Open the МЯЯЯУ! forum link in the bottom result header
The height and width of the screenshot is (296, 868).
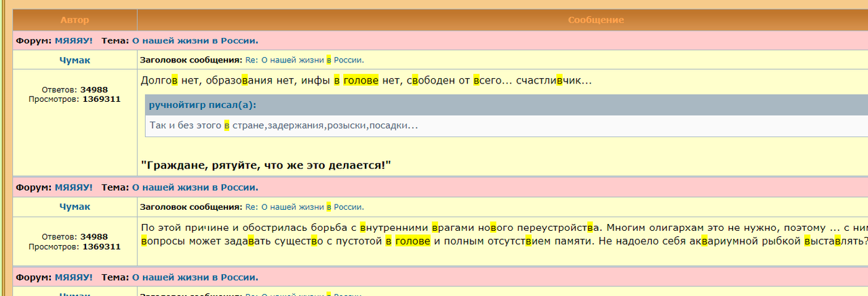click(x=74, y=278)
